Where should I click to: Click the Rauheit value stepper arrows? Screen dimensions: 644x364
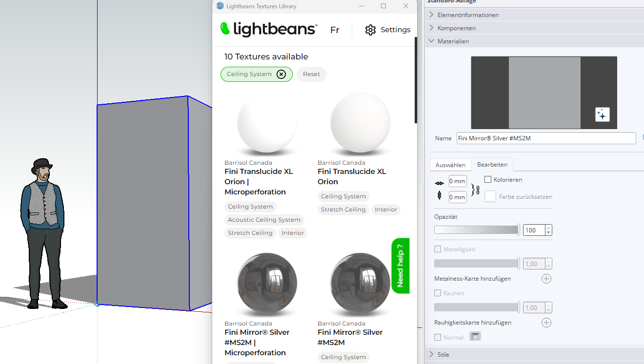549,308
